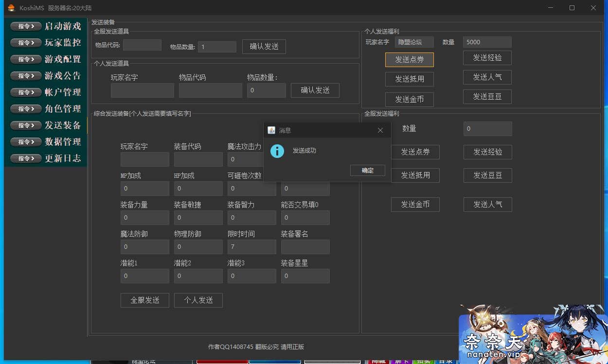Focus the 装备智力 input field
This screenshot has height=364, width=608.
(x=252, y=218)
